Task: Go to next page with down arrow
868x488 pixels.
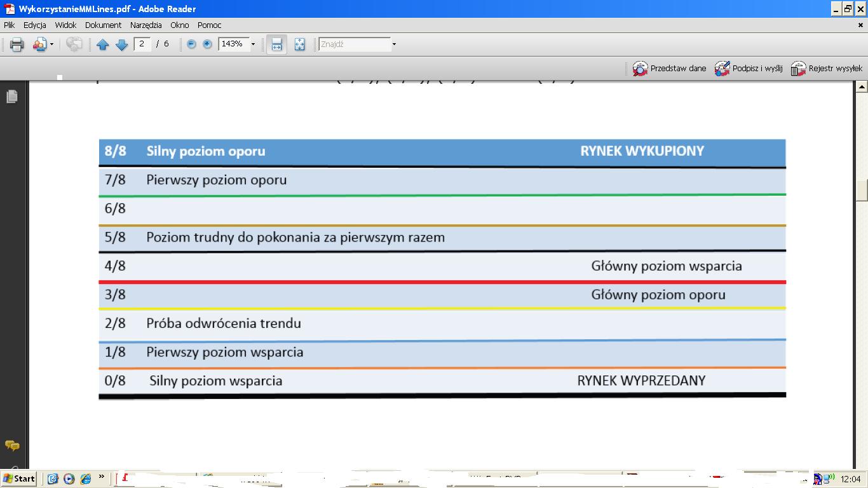Action: pyautogui.click(x=122, y=44)
